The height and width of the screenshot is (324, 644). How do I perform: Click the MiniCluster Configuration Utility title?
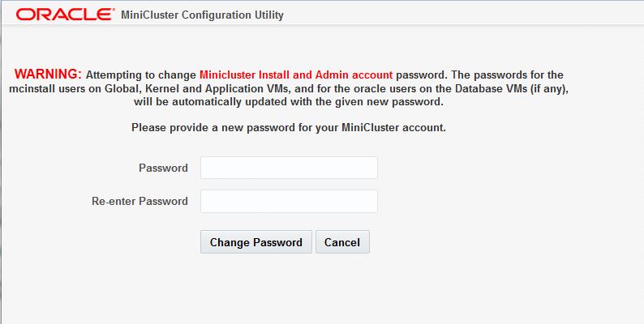click(x=202, y=15)
